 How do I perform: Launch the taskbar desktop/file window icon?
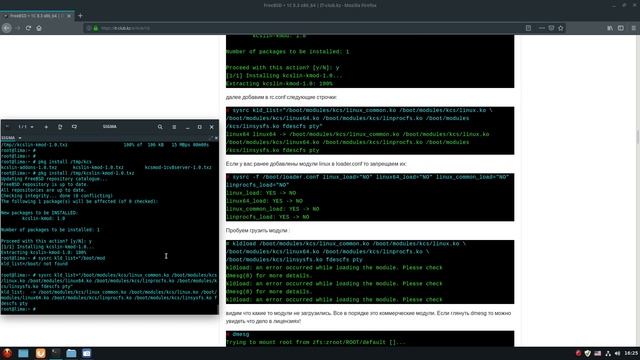tap(23, 353)
